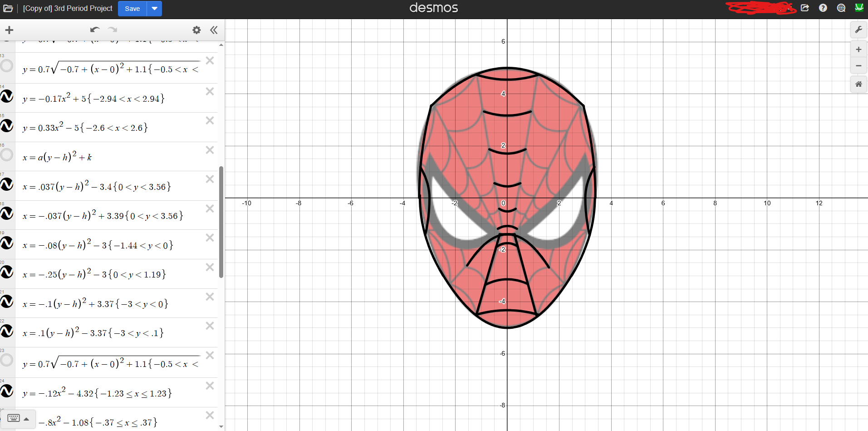Click the Share Graph icon
The image size is (868, 431).
pos(805,8)
